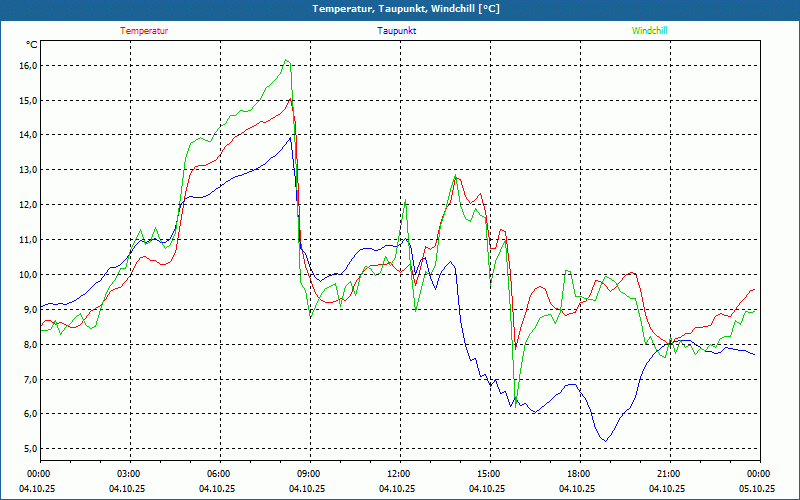Click the 09:00 time axis label
The height and width of the screenshot is (500, 800).
click(309, 474)
